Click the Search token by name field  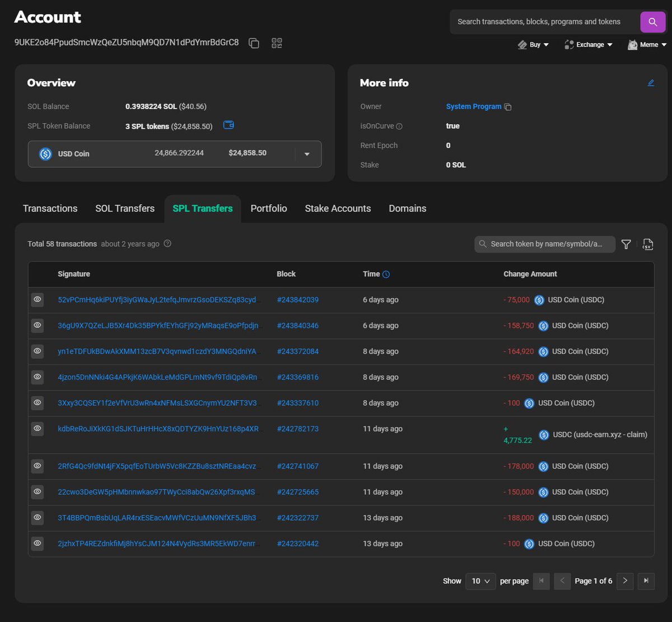pos(545,244)
